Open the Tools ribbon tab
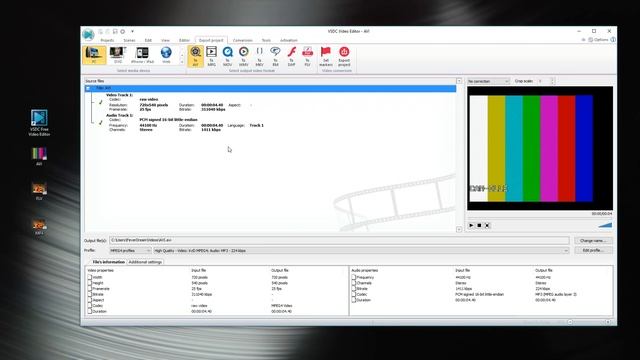Image resolution: width=640 pixels, height=360 pixels. [x=266, y=40]
